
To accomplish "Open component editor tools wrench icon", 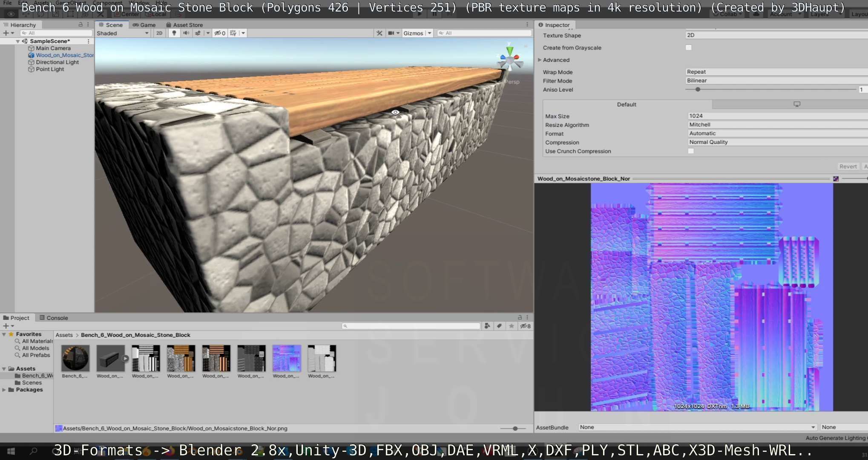I will [x=379, y=33].
